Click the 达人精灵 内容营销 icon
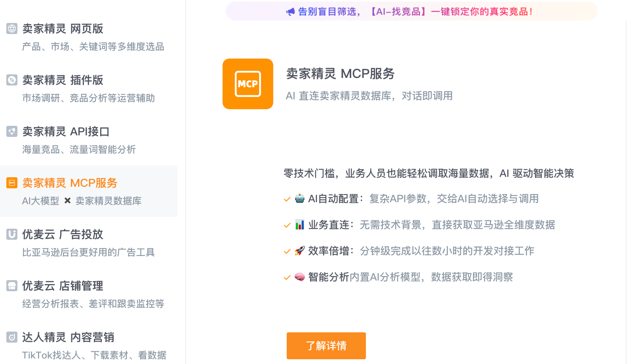The height and width of the screenshot is (364, 632). coord(12,337)
